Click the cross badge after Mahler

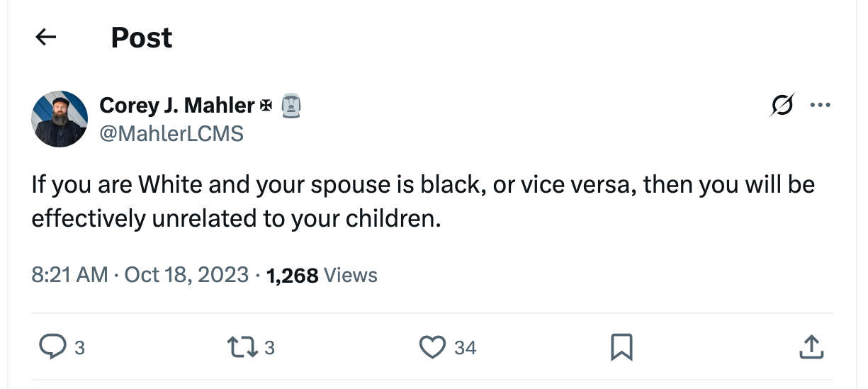coord(266,106)
